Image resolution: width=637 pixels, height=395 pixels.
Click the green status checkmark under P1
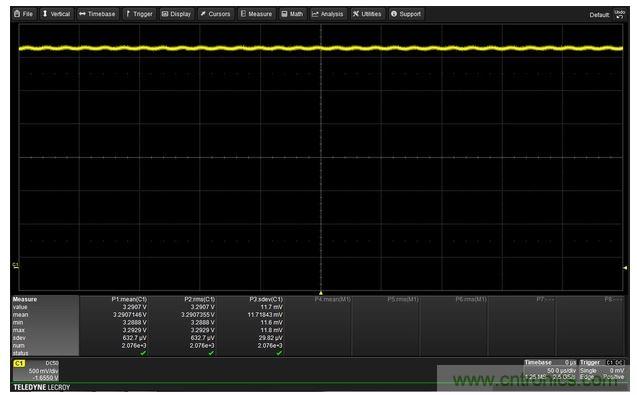[143, 353]
